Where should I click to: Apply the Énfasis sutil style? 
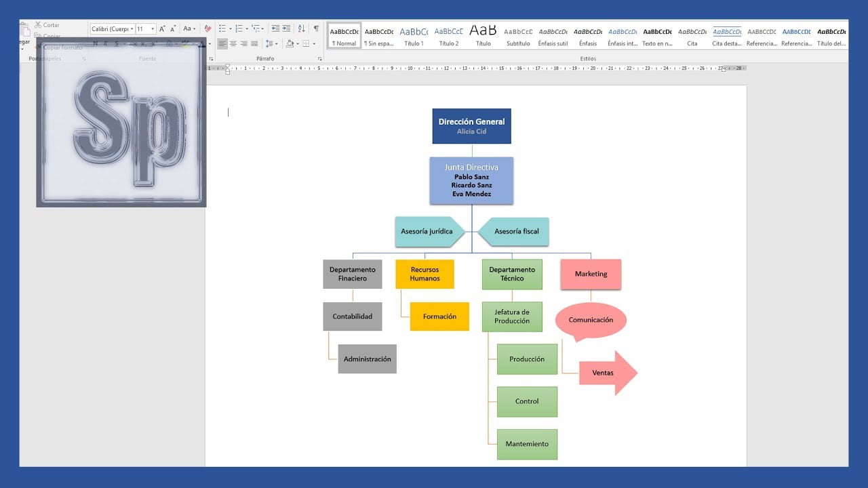tap(553, 36)
